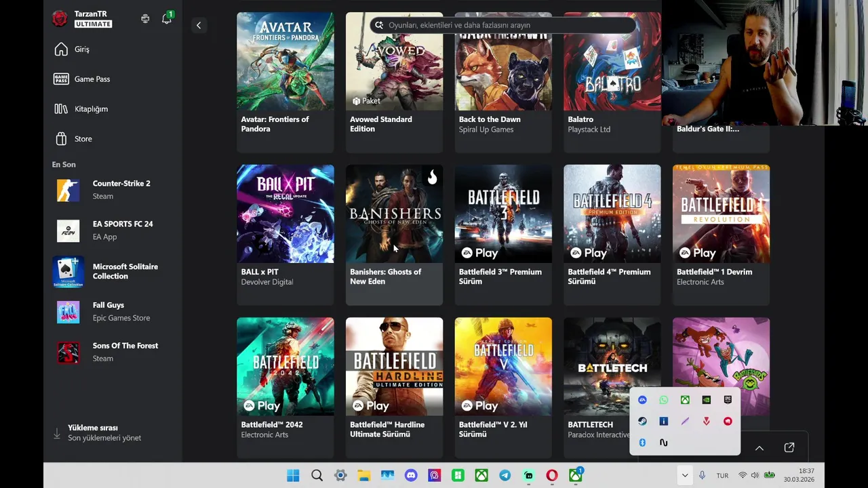Open Avatar: Frontiers of Pandora tile
The width and height of the screenshot is (868, 488).
click(285, 82)
